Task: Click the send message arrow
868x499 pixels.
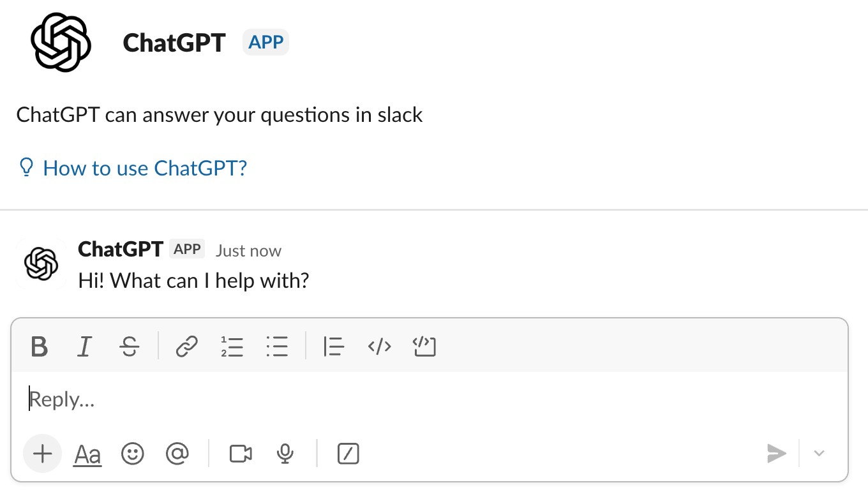Action: pos(776,454)
